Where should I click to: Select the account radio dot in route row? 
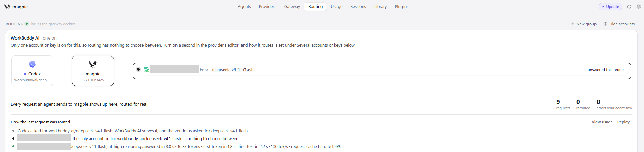tap(138, 69)
